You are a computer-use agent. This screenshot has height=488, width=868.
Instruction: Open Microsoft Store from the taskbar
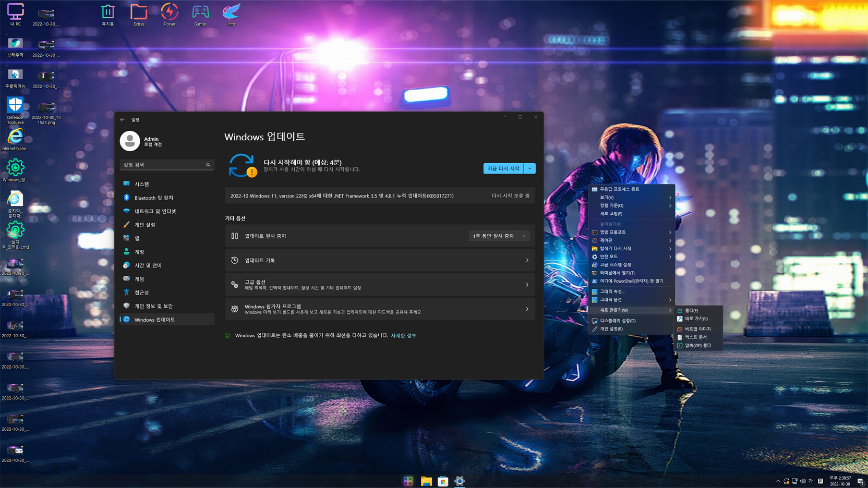443,481
